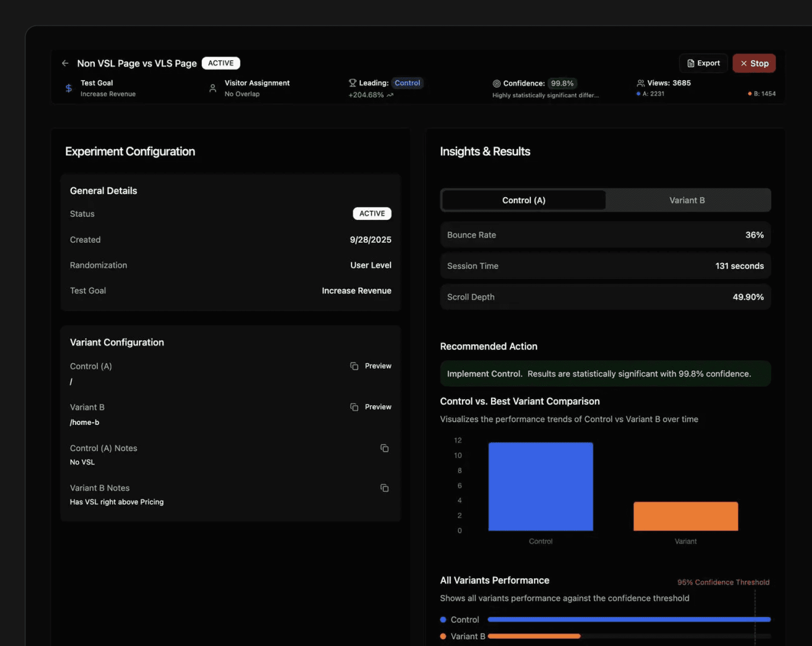Click the trophy icon next to Leading

coord(353,83)
